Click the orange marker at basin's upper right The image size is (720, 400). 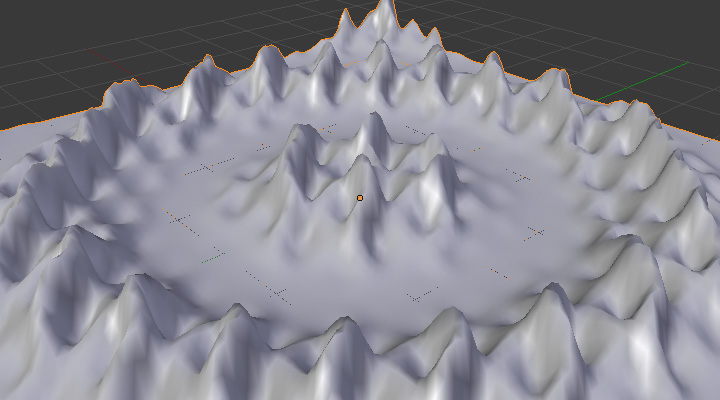pyautogui.click(x=521, y=177)
